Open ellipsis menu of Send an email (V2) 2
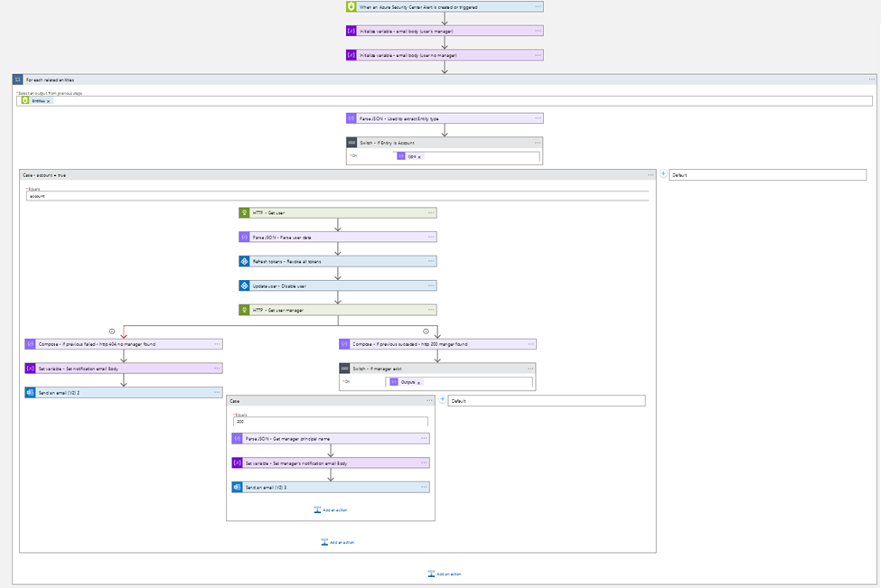The height and width of the screenshot is (588, 881). click(x=217, y=392)
